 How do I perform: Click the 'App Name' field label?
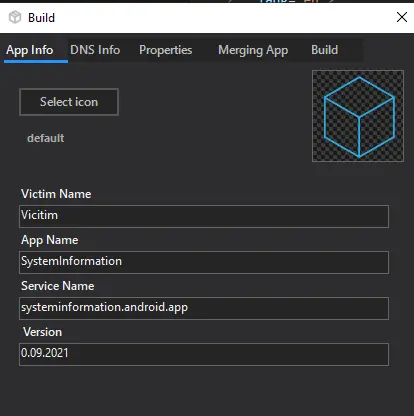tap(50, 240)
